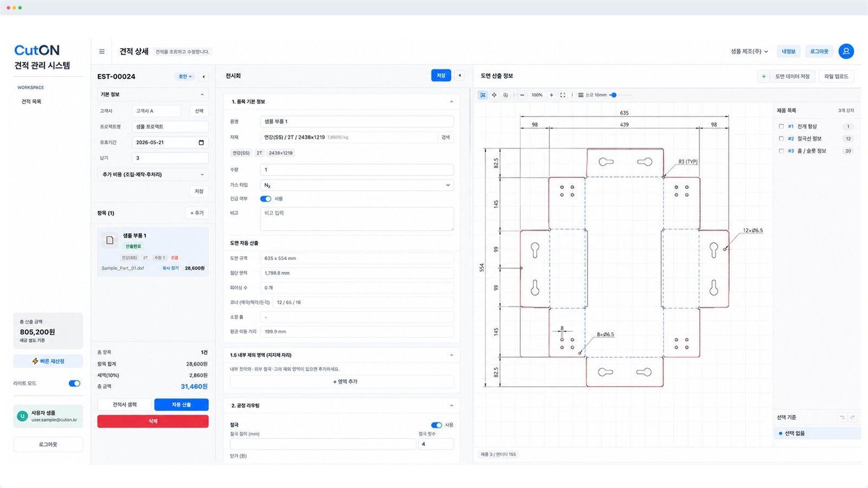Fit drawing to screen icon
The width and height of the screenshot is (868, 488).
point(563,95)
